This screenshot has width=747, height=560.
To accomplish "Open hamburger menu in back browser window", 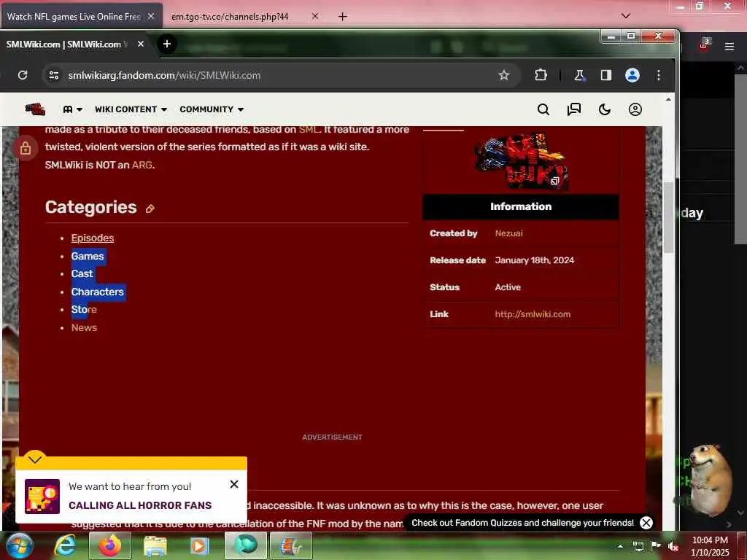I will 729,46.
